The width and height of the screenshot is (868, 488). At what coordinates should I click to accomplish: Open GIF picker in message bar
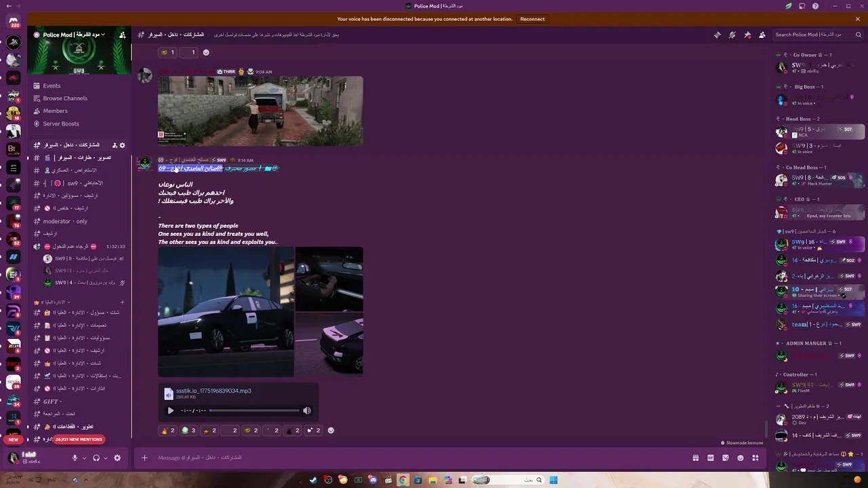[711, 457]
